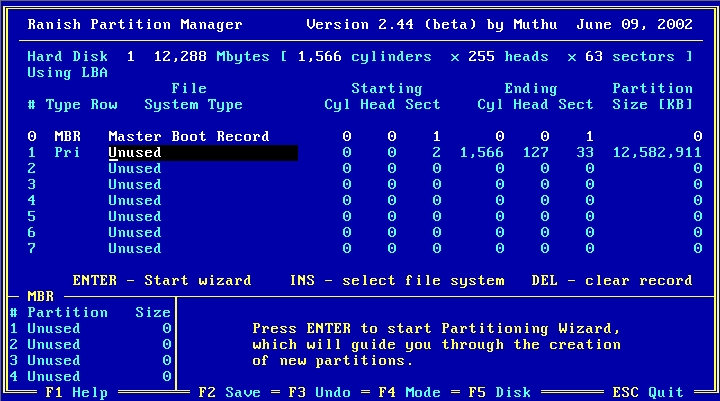Select F5 Disk in the bottom bar

click(x=499, y=393)
